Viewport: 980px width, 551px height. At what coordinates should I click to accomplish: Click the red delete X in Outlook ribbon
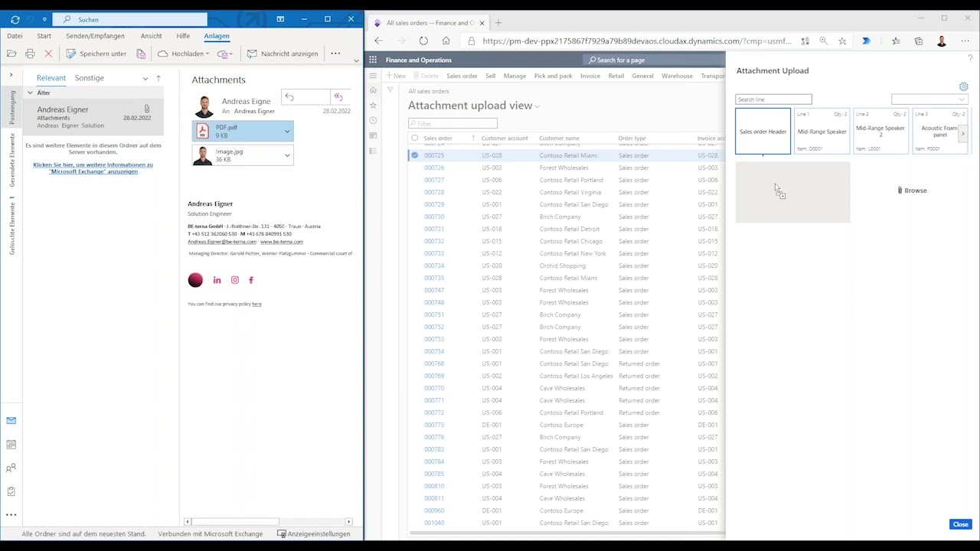coord(48,54)
